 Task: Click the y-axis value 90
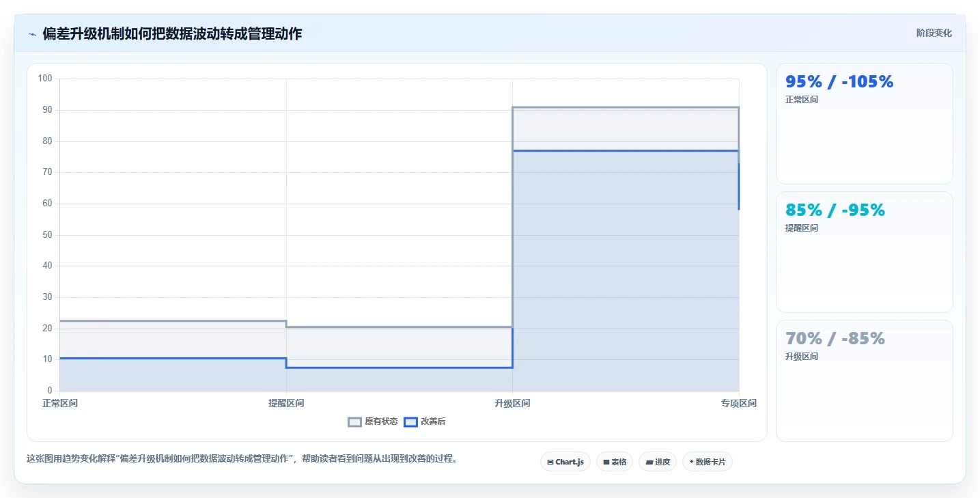pos(47,110)
